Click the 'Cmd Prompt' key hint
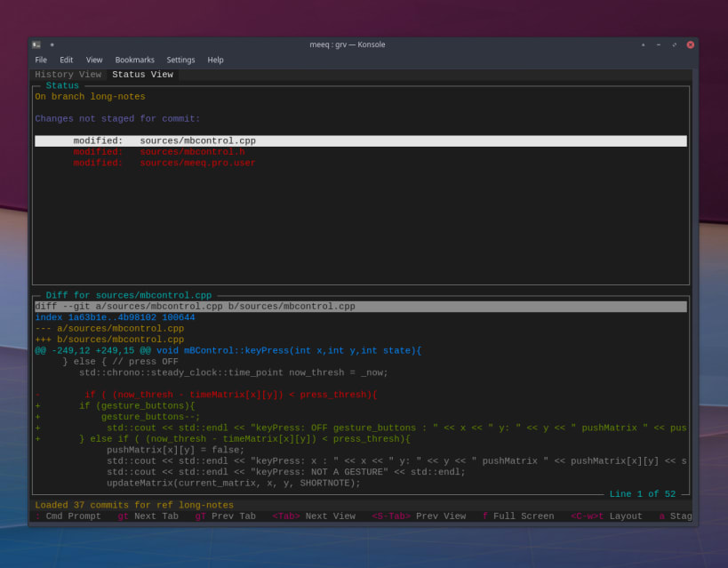 (68, 516)
